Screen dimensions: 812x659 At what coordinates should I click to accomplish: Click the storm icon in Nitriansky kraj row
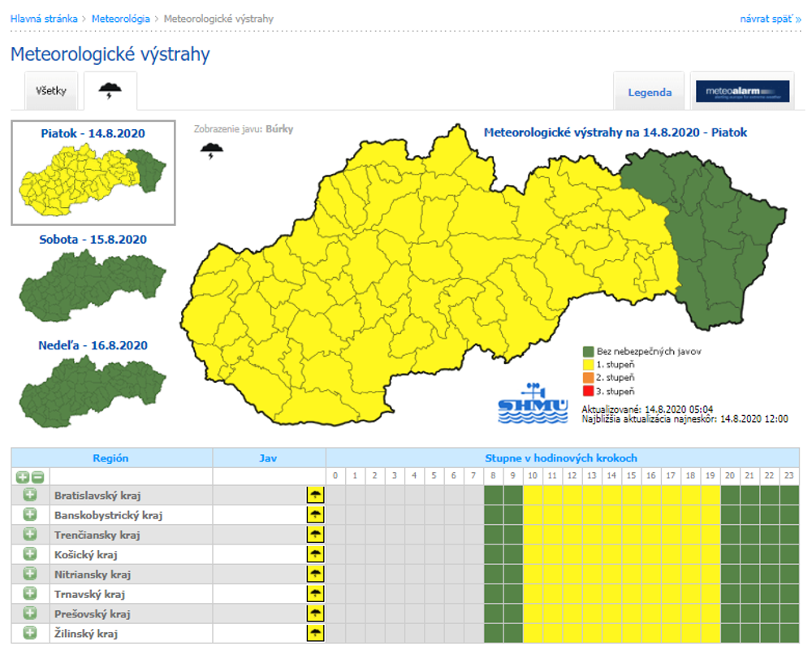pos(315,574)
